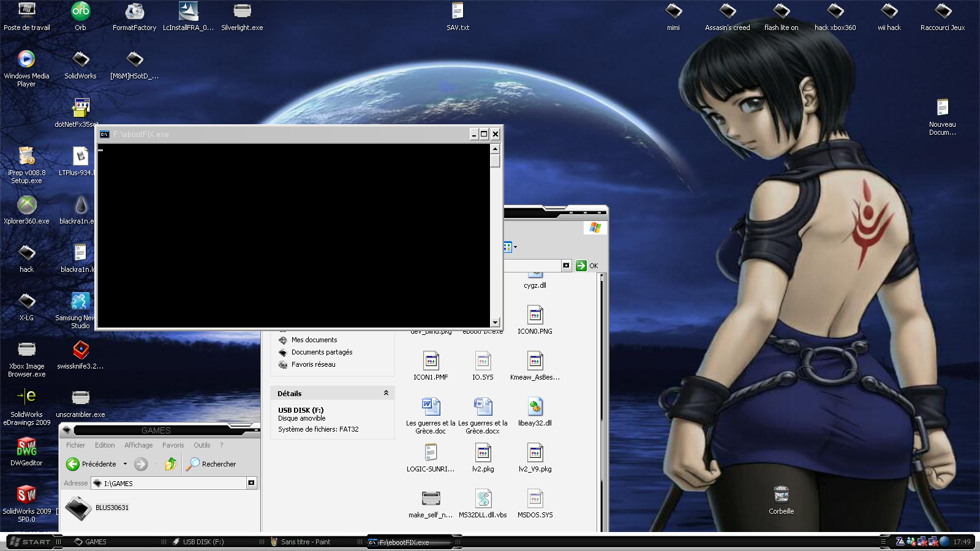
Task: Collapse the Détails panel chevron
Action: 386,393
